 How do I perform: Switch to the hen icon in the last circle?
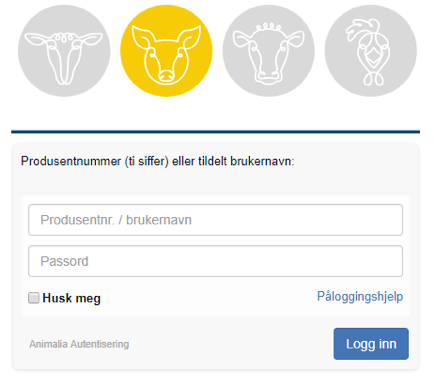[371, 51]
